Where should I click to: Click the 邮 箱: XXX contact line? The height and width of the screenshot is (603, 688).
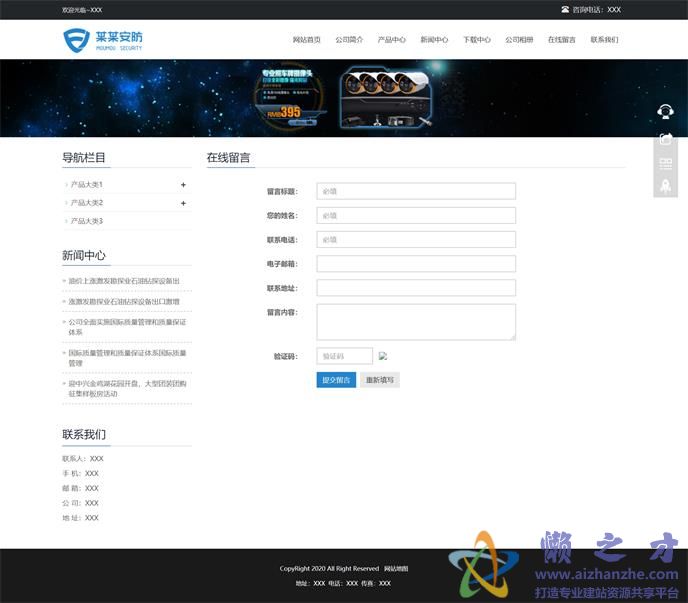(x=81, y=488)
